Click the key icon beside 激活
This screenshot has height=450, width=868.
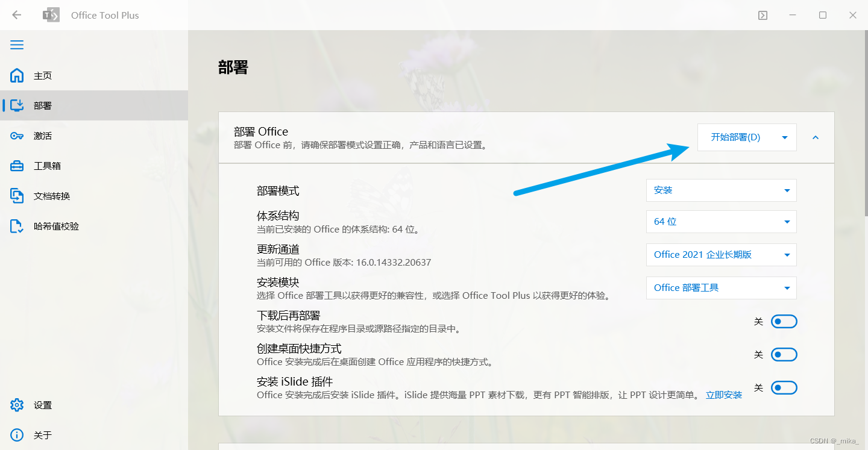17,136
